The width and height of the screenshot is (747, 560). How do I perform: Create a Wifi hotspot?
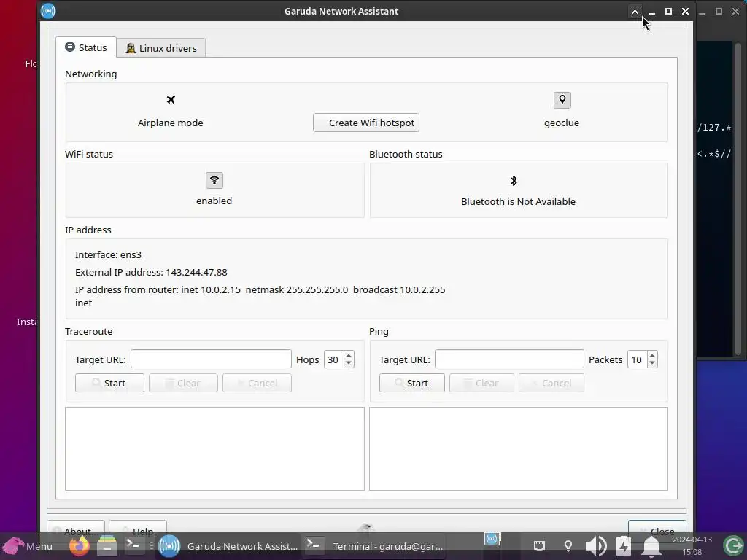pyautogui.click(x=366, y=122)
